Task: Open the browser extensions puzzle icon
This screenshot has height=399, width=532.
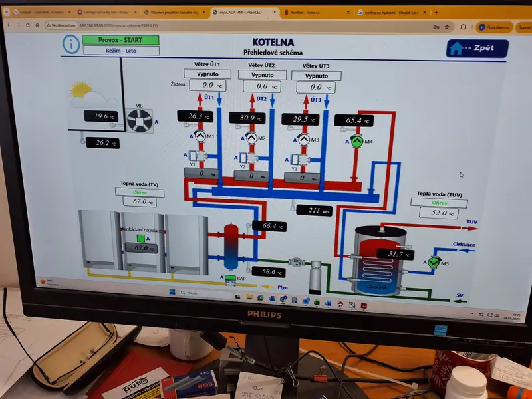Action: tap(463, 27)
